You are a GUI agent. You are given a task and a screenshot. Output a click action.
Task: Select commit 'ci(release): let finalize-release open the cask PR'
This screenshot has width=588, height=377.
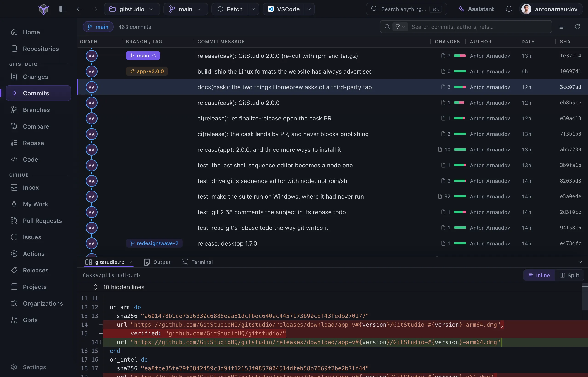click(332, 118)
